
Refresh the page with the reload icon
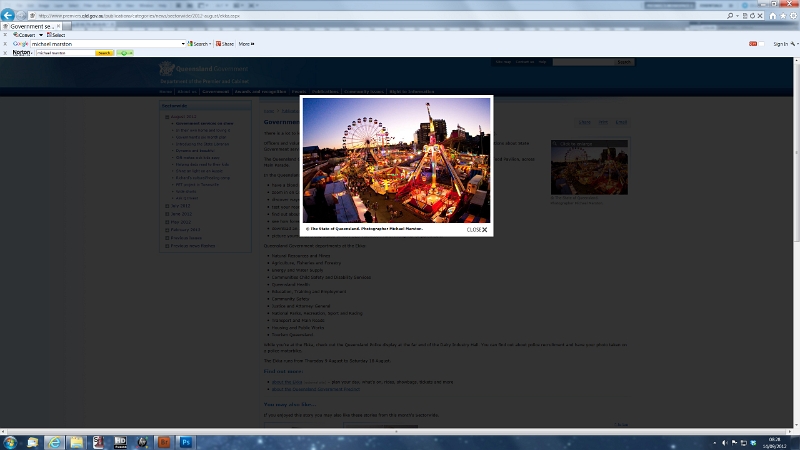click(x=752, y=16)
